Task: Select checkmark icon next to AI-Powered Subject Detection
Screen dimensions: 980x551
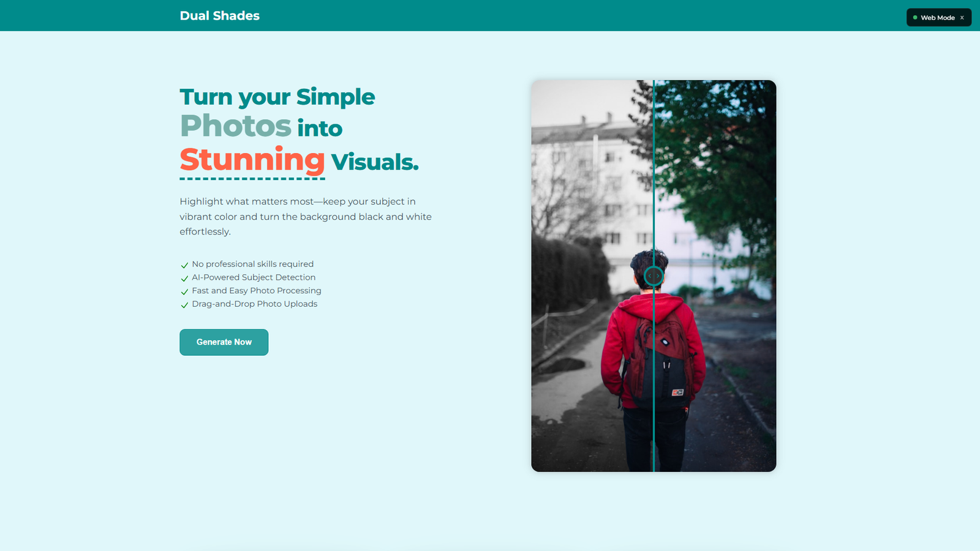Action: pyautogui.click(x=184, y=279)
